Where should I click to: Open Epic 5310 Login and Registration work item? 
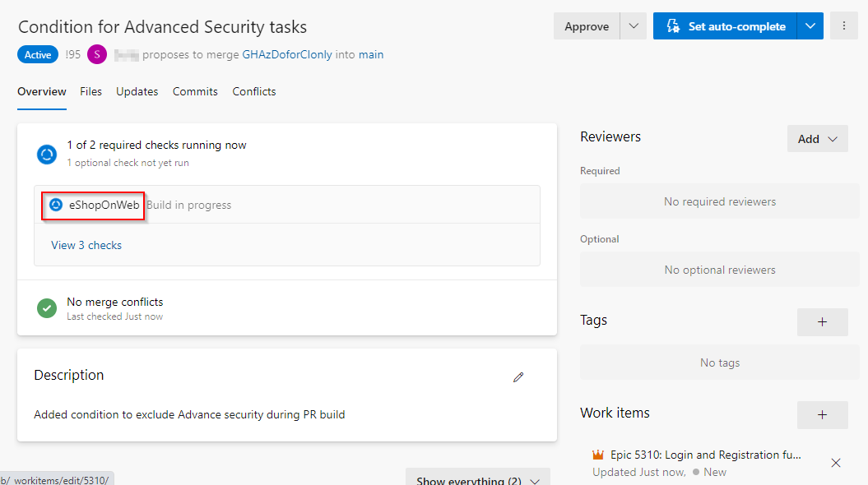coord(705,455)
